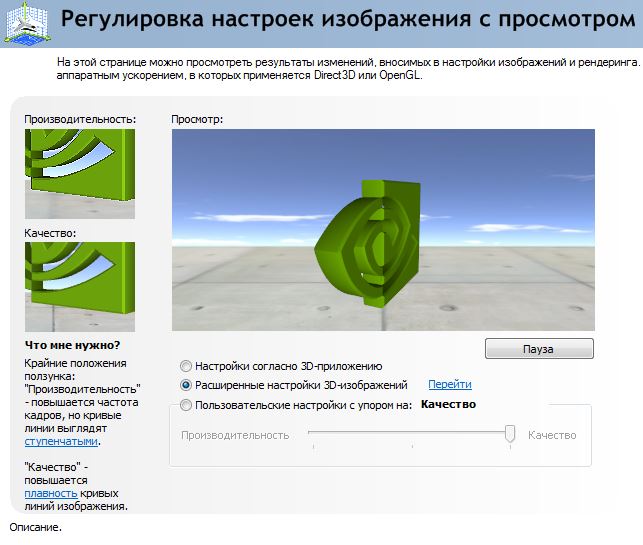Image resolution: width=643 pixels, height=545 pixels.
Task: Click the 'Описание.' text at bottom
Action: coord(36,527)
